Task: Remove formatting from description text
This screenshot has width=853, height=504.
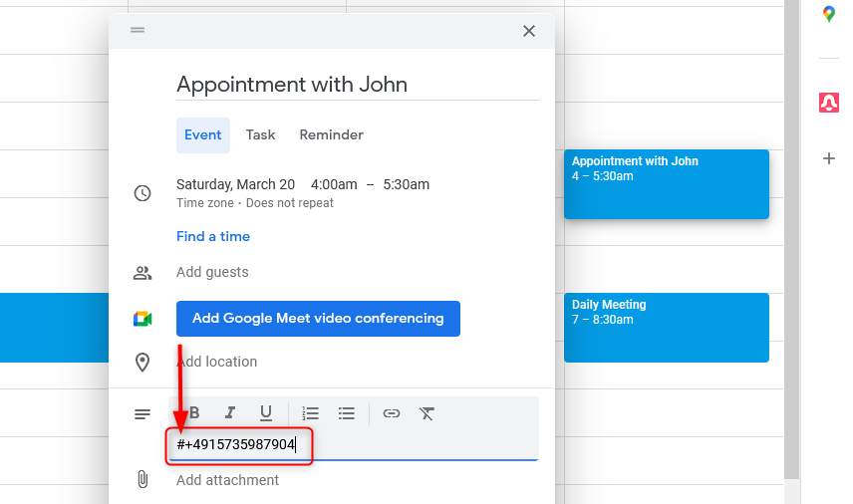Action: click(427, 413)
